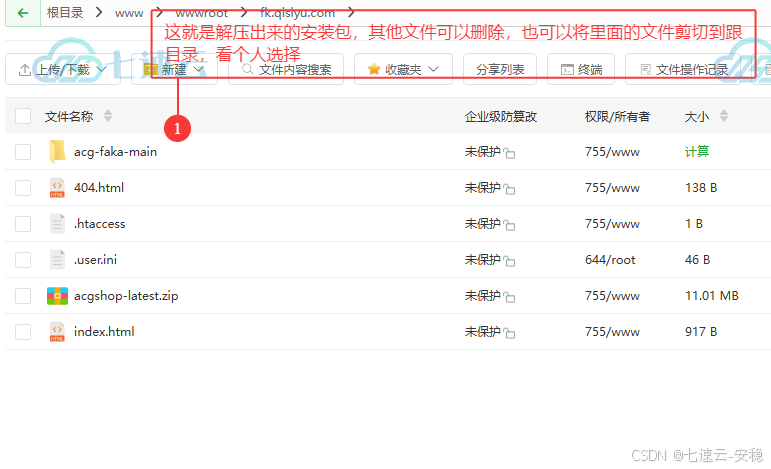Check the box for .user.ini
This screenshot has height=469, width=771.
tap(23, 260)
